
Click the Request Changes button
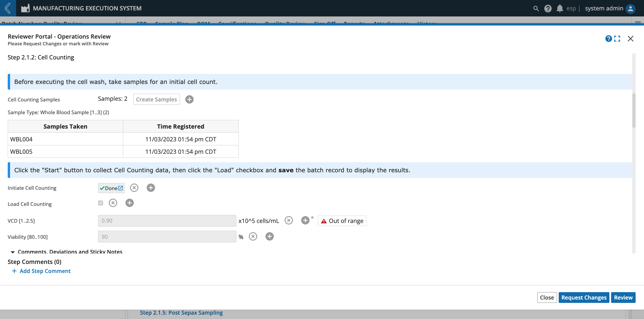584,298
